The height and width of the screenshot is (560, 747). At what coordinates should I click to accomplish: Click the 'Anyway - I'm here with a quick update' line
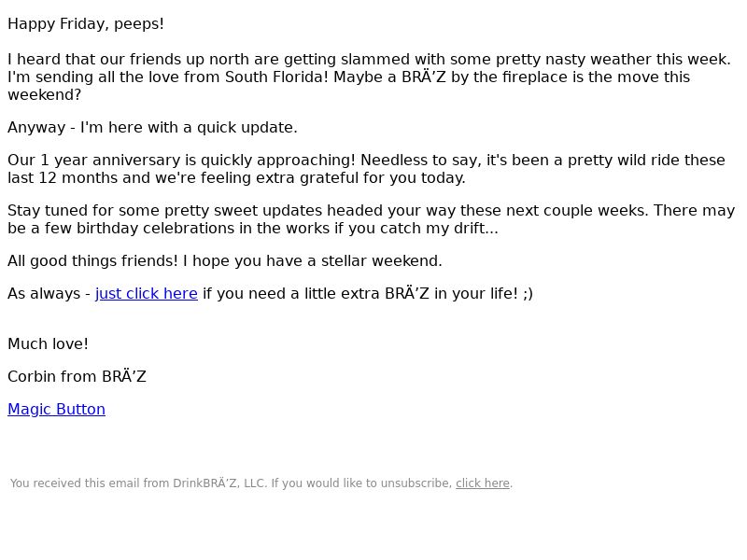(x=152, y=128)
